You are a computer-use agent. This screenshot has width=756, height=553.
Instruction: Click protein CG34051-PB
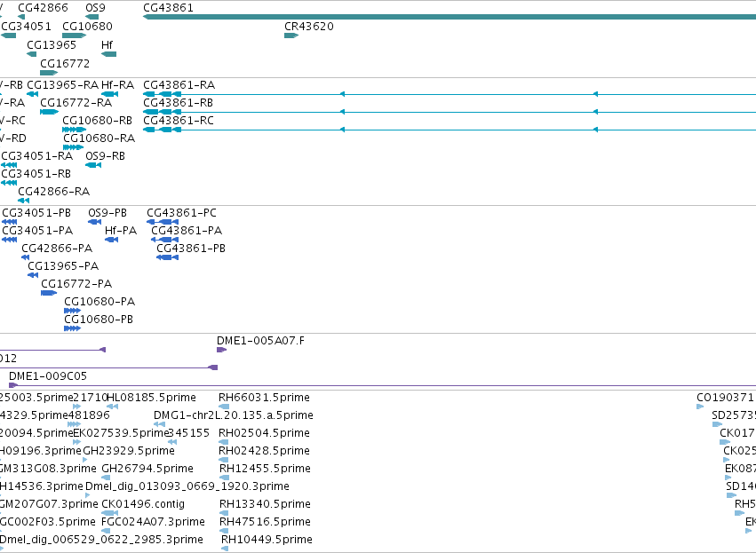(10, 222)
